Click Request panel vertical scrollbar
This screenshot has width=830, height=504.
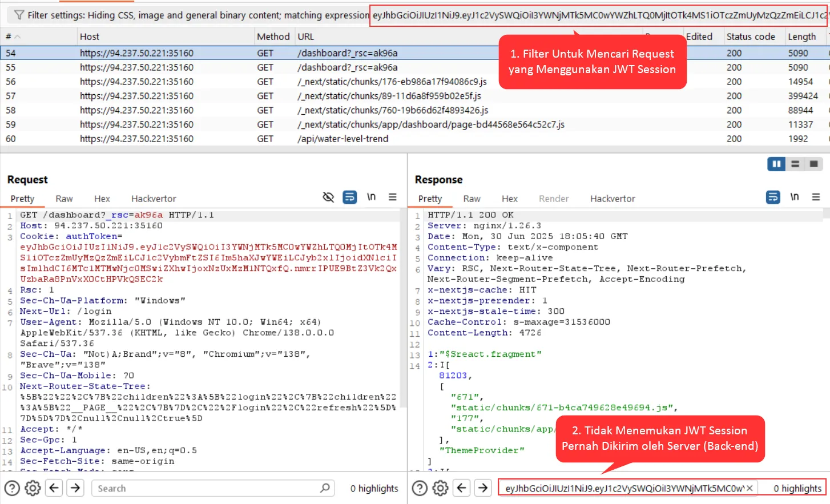[403, 308]
